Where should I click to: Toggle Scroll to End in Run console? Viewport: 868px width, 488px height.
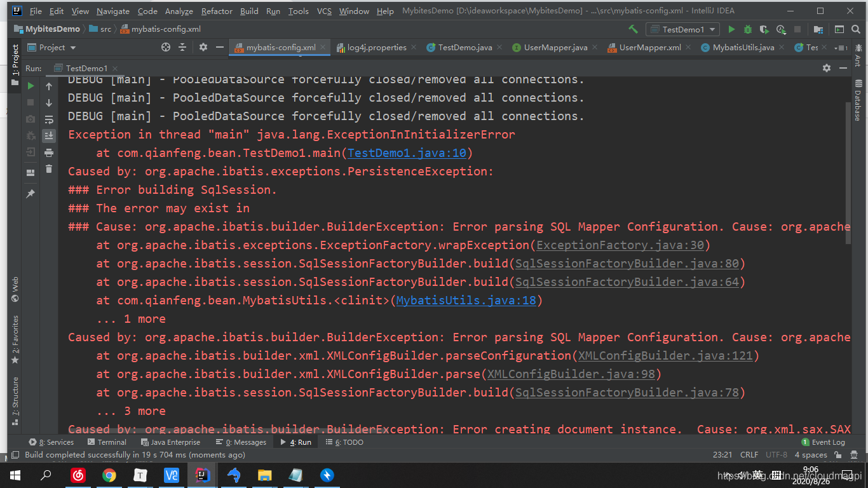click(x=49, y=136)
